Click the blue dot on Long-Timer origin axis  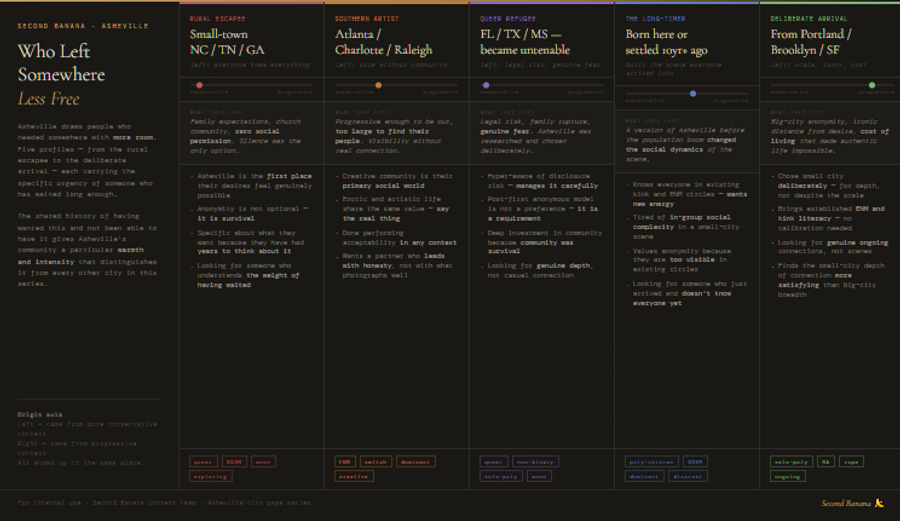pyautogui.click(x=693, y=94)
